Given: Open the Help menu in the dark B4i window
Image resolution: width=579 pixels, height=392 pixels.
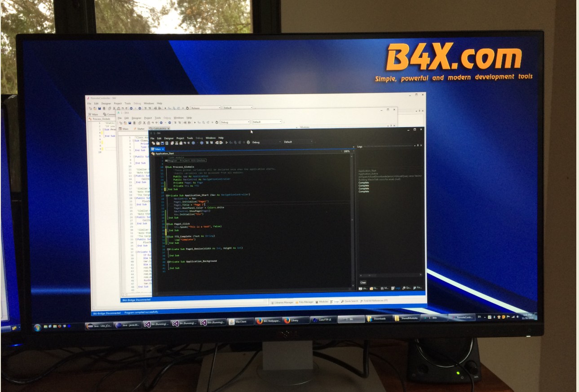Looking at the screenshot, I should (221, 138).
